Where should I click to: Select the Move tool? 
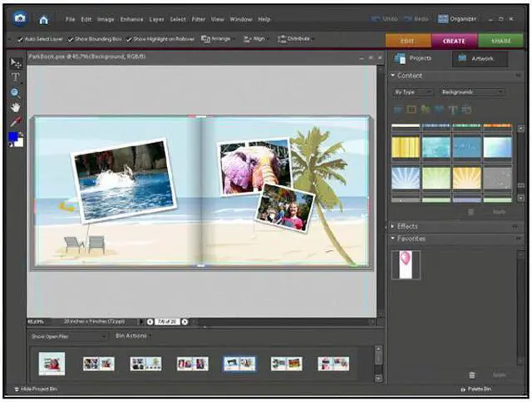point(16,62)
